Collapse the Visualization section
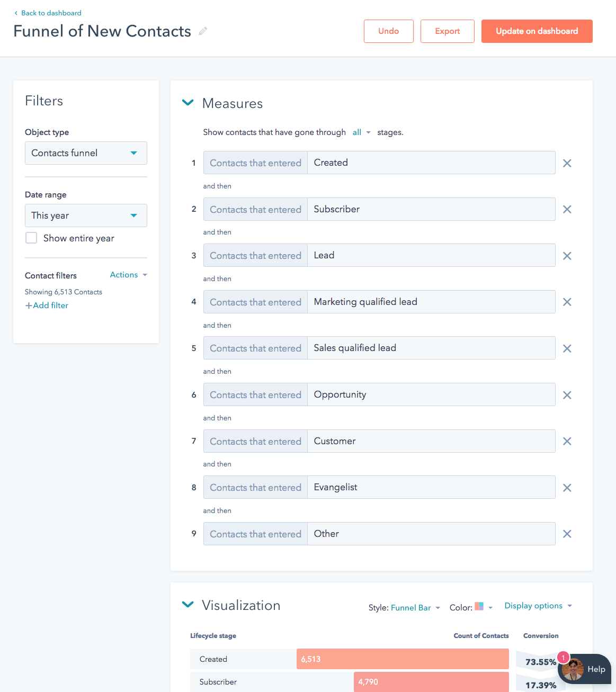 pyautogui.click(x=188, y=605)
